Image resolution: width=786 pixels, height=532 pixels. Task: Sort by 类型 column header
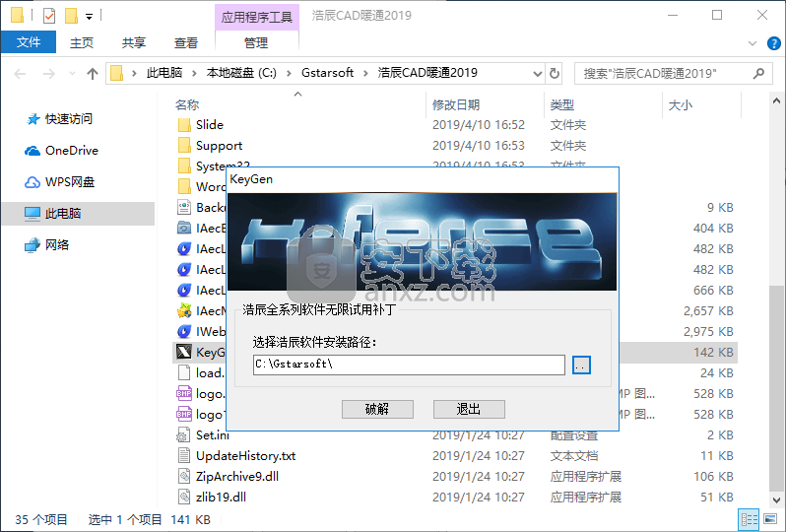562,104
